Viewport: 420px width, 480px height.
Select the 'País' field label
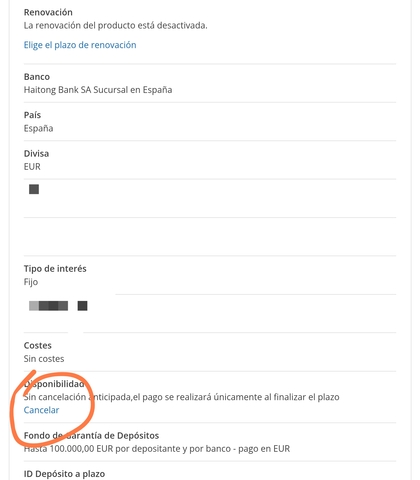pos(32,115)
